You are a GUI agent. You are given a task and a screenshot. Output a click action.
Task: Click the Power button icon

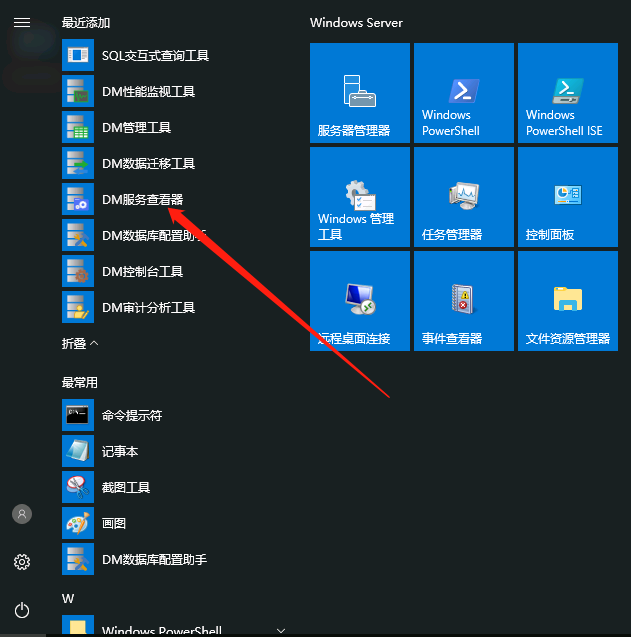22,610
